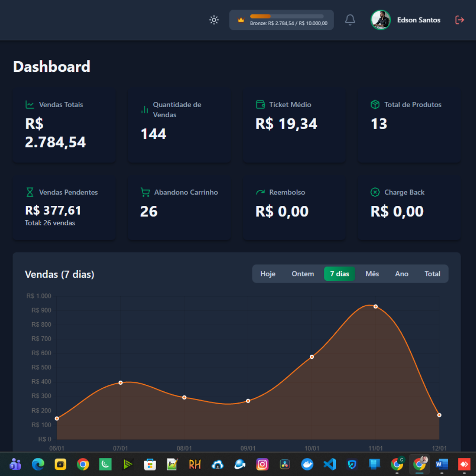
Task: Click the Ticket Médio wallet icon
Action: pos(260,104)
